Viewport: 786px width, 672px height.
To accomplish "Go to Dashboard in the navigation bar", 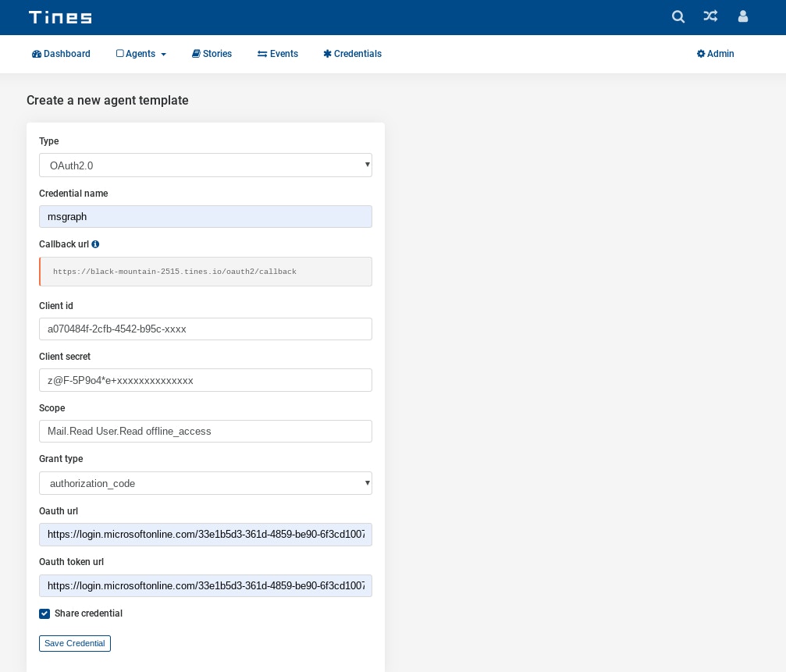I will pos(61,54).
